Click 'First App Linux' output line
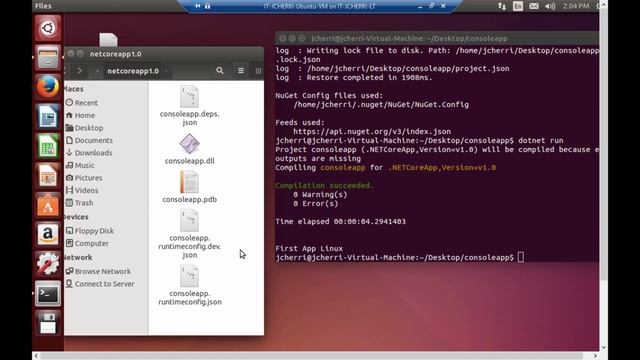This screenshot has height=360, width=640. (x=309, y=248)
